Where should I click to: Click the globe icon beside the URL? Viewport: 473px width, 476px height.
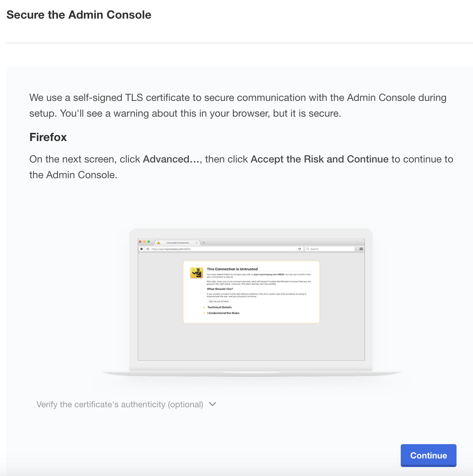click(x=147, y=249)
